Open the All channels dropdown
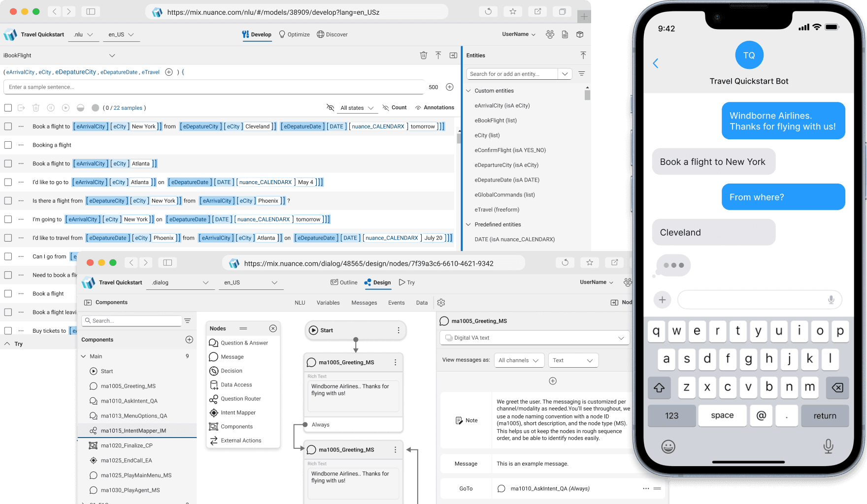This screenshot has height=504, width=867. pyautogui.click(x=519, y=360)
